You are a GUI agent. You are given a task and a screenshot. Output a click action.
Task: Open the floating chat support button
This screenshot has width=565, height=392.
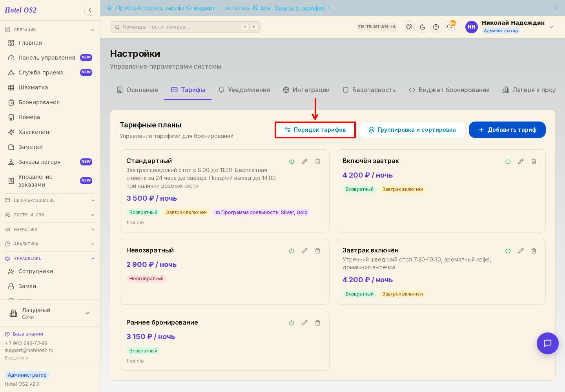[x=548, y=343]
